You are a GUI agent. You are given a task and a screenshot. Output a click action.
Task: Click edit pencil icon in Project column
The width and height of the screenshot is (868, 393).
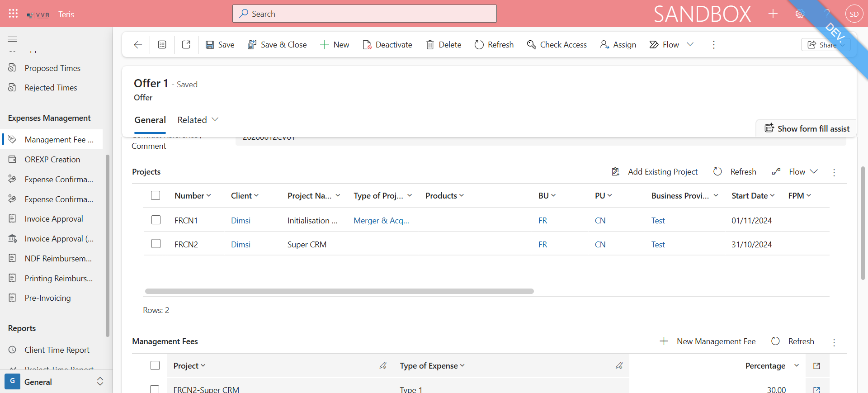(383, 365)
